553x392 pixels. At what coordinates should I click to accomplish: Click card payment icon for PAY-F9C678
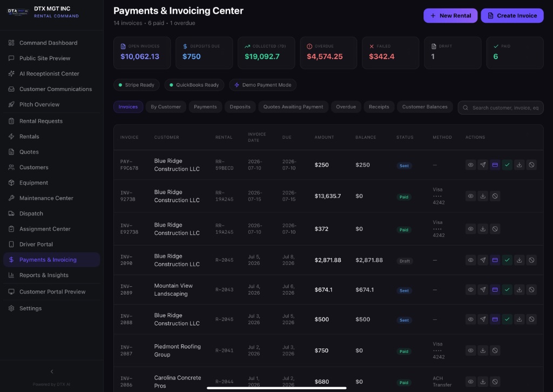(495, 165)
